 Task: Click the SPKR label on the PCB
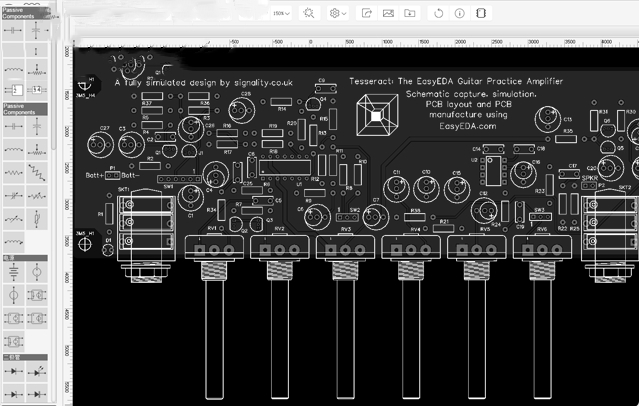[x=590, y=179]
